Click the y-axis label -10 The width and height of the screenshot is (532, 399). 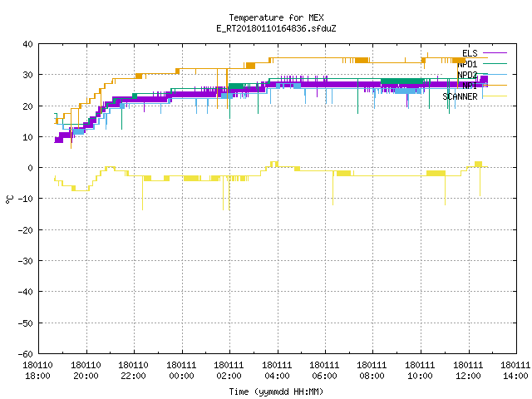[x=26, y=199]
